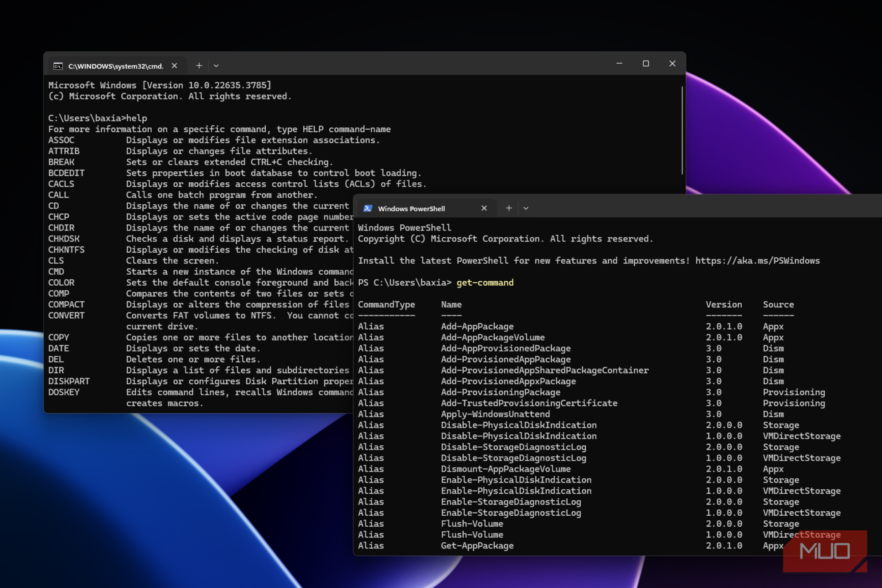This screenshot has width=882, height=588.
Task: Click the CommandType column header
Action: tap(386, 304)
